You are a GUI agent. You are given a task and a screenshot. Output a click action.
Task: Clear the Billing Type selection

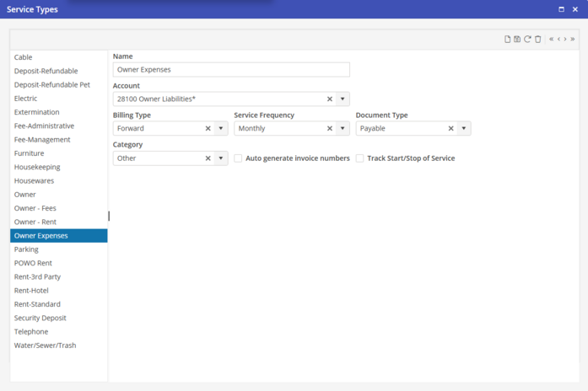(208, 129)
